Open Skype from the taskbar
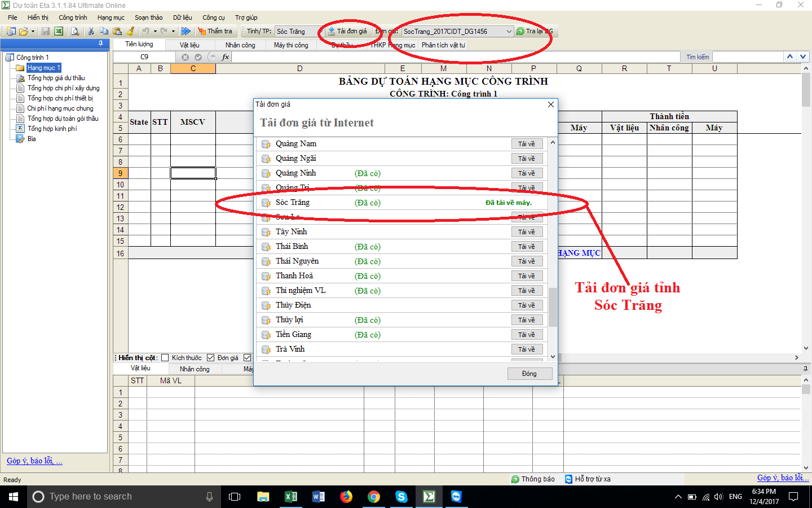The height and width of the screenshot is (508, 812). click(x=401, y=497)
